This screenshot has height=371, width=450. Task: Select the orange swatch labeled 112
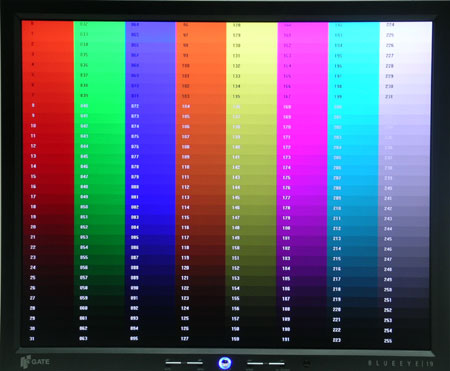click(x=201, y=187)
